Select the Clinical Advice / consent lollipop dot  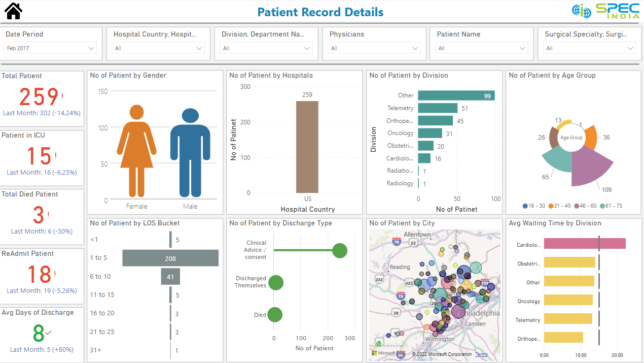339,250
